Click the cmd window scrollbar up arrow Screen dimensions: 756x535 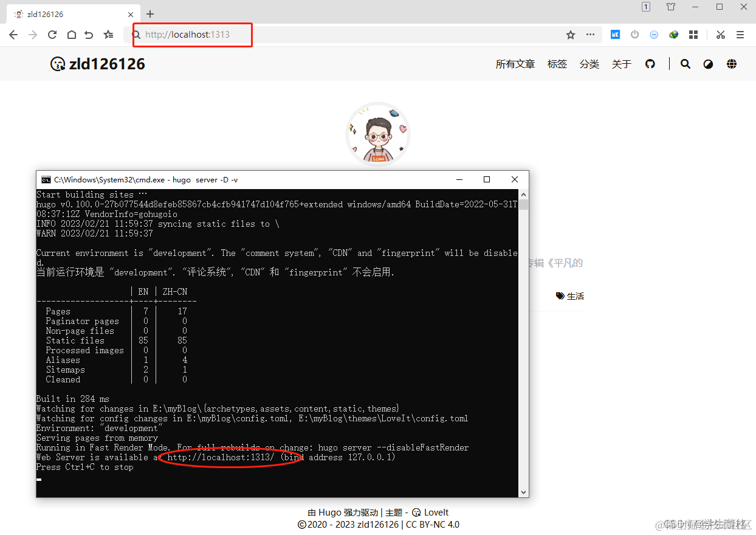point(523,194)
